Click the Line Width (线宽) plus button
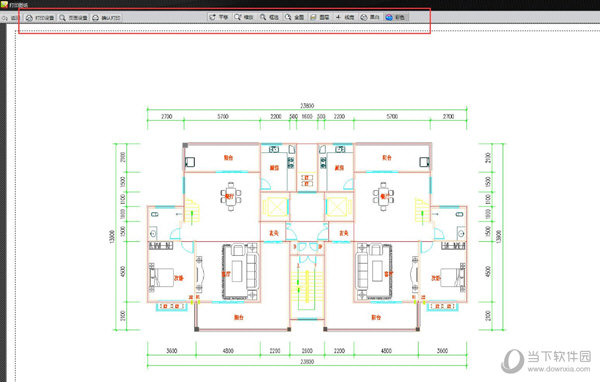This screenshot has width=600, height=382. point(345,17)
